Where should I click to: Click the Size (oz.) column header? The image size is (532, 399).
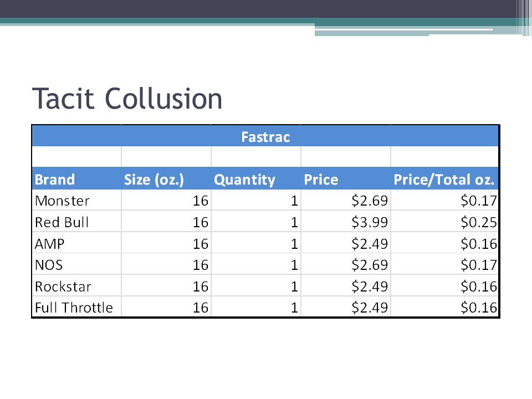[x=166, y=179]
